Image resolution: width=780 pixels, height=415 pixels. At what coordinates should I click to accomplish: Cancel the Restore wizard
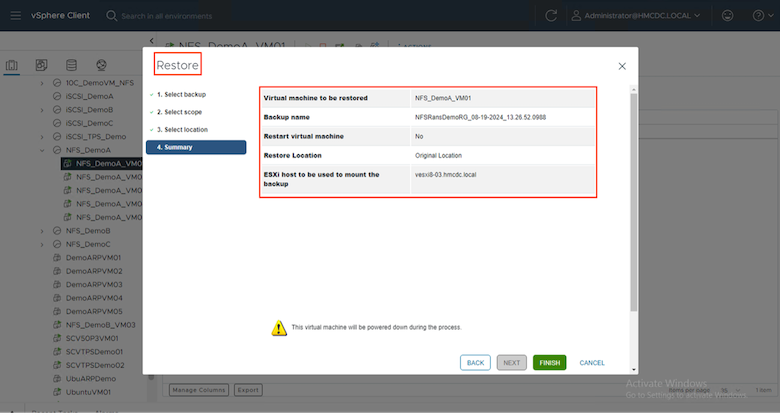point(592,363)
